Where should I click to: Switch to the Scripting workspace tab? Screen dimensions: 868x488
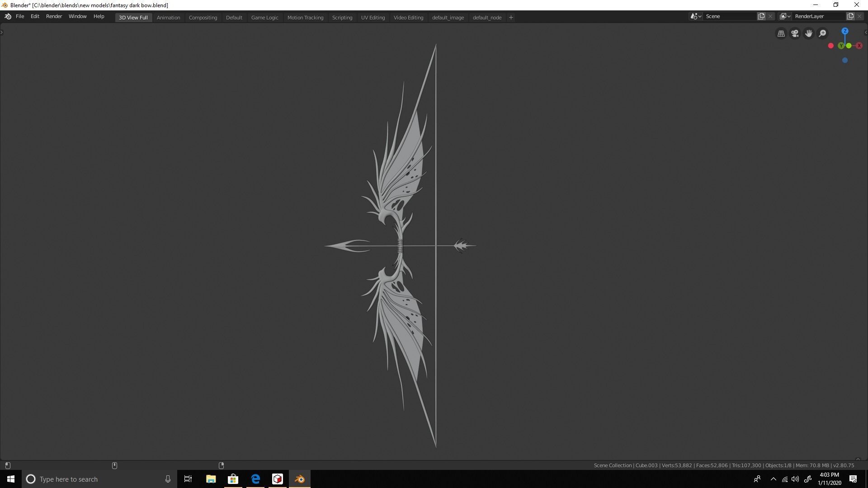pyautogui.click(x=342, y=17)
